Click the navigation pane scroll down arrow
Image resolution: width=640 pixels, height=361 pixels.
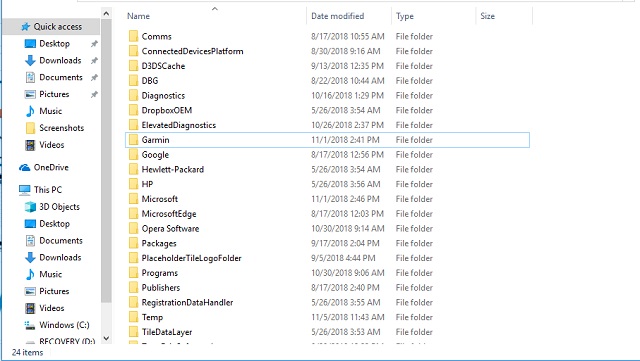(x=106, y=338)
